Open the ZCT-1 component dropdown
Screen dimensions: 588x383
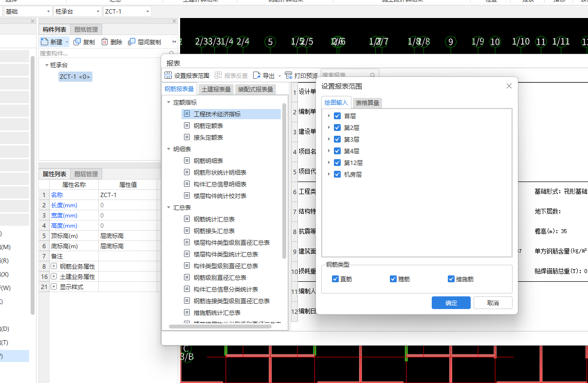147,11
